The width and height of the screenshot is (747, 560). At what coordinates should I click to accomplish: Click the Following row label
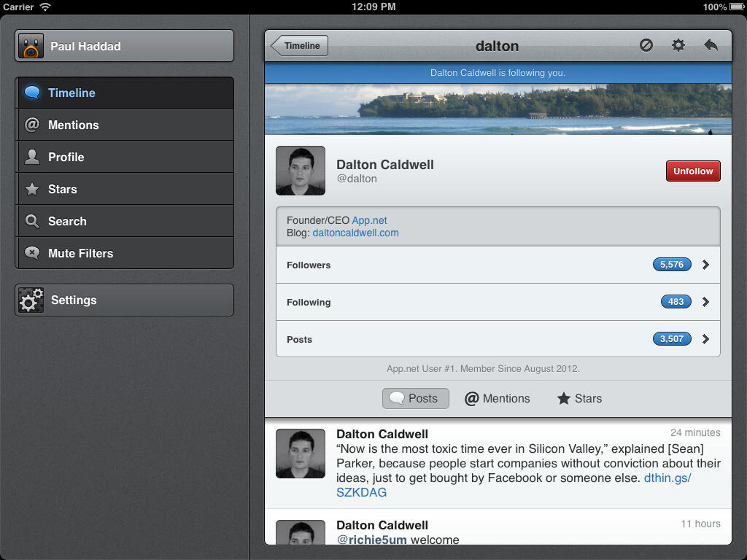coord(309,303)
